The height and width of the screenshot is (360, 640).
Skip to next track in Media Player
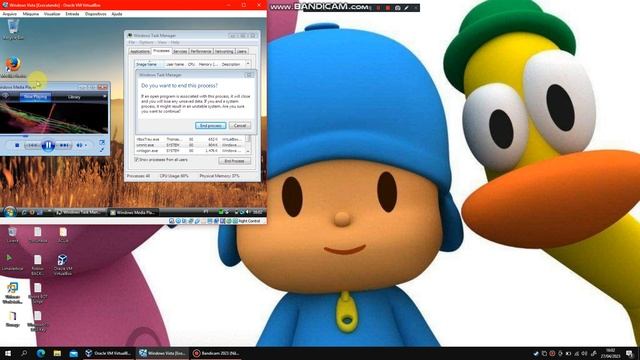[64, 145]
